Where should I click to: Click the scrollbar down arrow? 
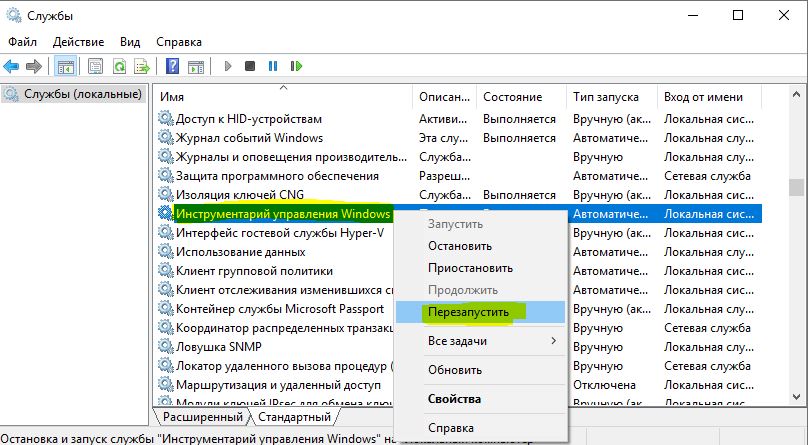pos(796,397)
